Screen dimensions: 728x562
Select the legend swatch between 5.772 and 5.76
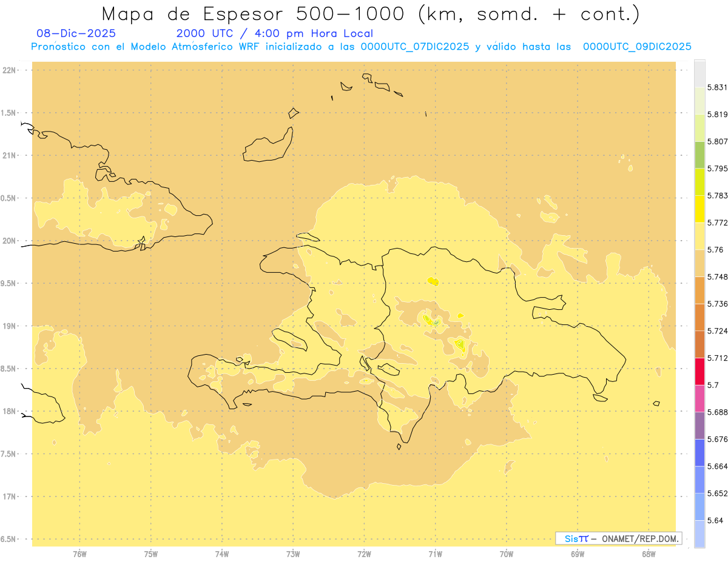coord(699,236)
